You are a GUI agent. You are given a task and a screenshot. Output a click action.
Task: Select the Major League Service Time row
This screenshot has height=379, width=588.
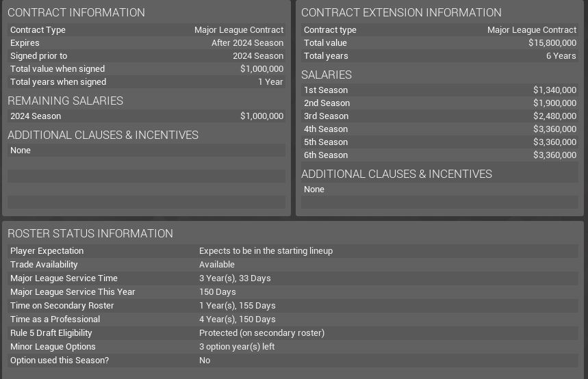point(293,278)
